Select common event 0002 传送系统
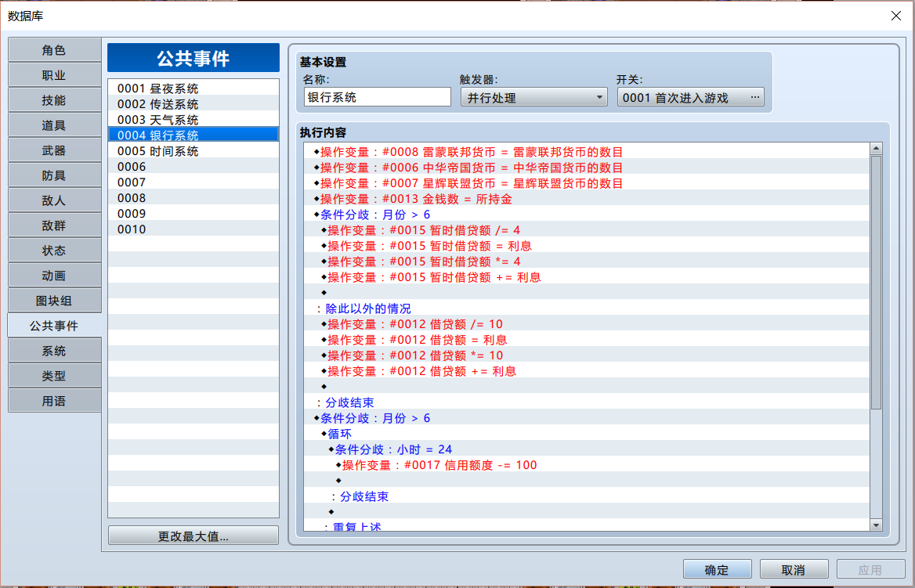This screenshot has height=588, width=915. click(x=193, y=104)
